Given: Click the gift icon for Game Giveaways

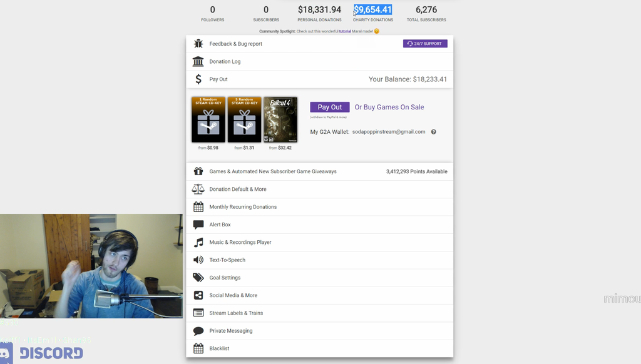Looking at the screenshot, I should (x=198, y=171).
